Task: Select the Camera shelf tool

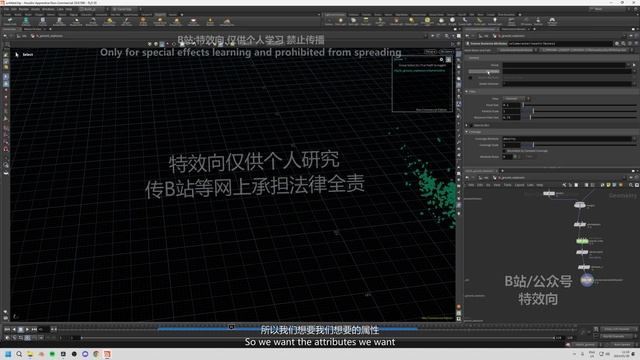Action: [x=329, y=21]
